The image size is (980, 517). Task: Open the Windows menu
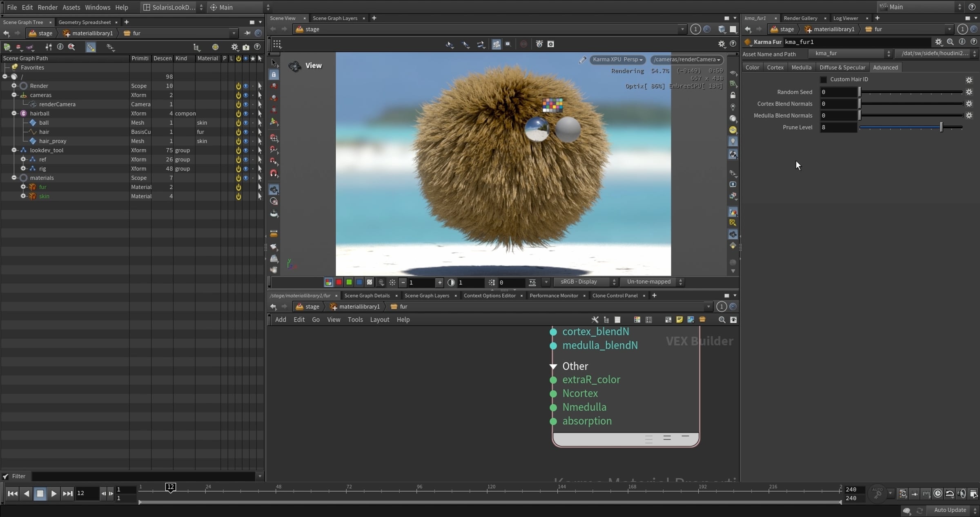point(97,7)
